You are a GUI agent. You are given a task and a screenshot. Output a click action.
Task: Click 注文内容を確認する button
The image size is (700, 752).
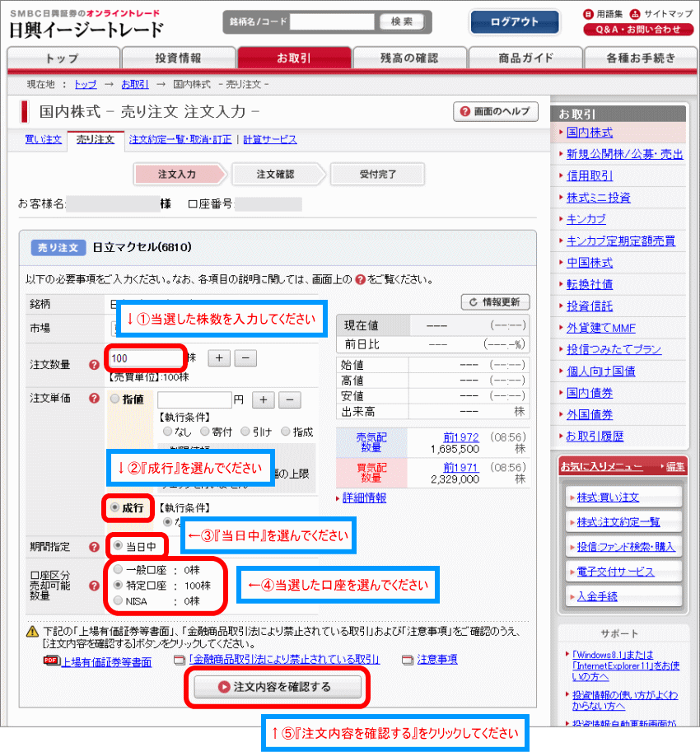[x=278, y=687]
